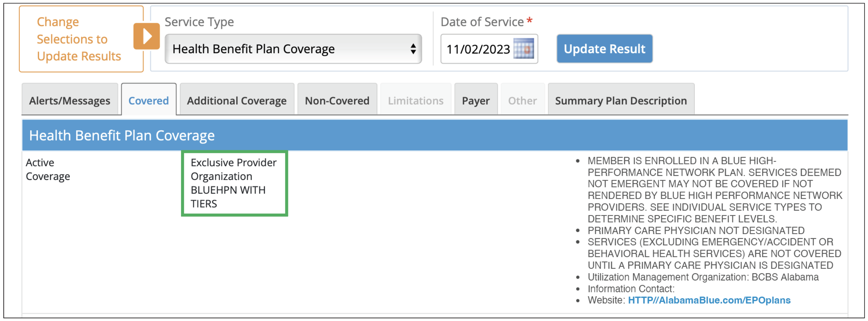Click the orange arrow icon
868x321 pixels.
click(x=146, y=36)
